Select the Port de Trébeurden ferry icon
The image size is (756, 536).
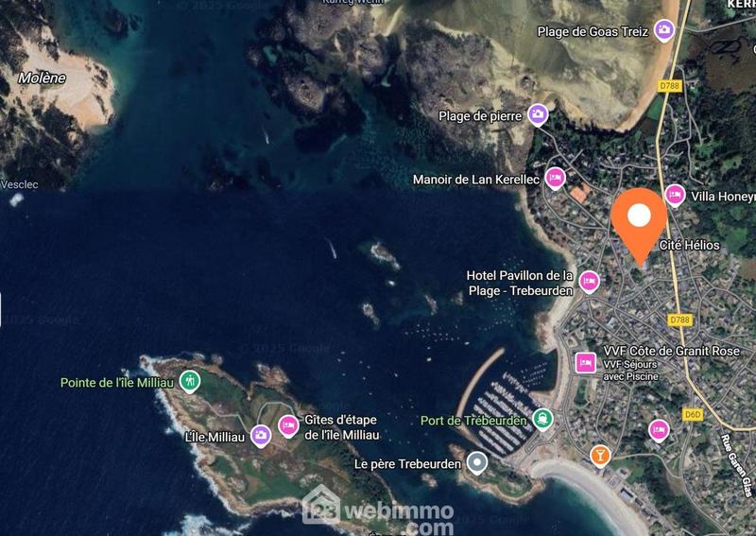point(542,419)
